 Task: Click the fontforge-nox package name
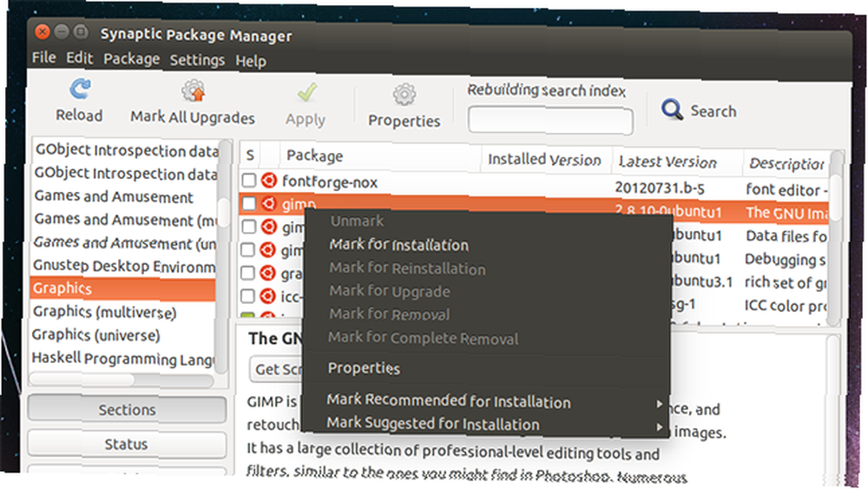point(330,182)
